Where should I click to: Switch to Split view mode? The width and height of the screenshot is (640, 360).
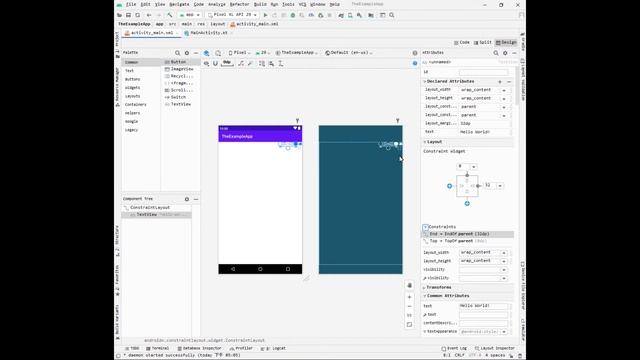[482, 42]
